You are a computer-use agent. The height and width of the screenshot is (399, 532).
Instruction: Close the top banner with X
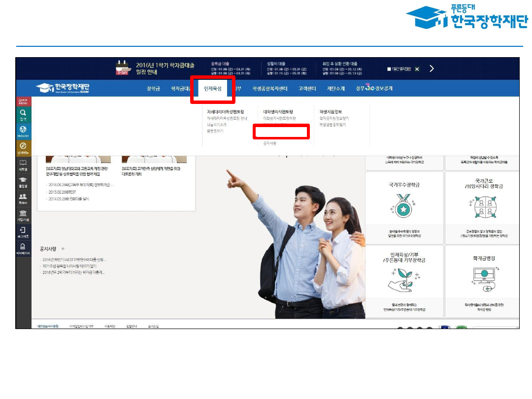pos(417,69)
